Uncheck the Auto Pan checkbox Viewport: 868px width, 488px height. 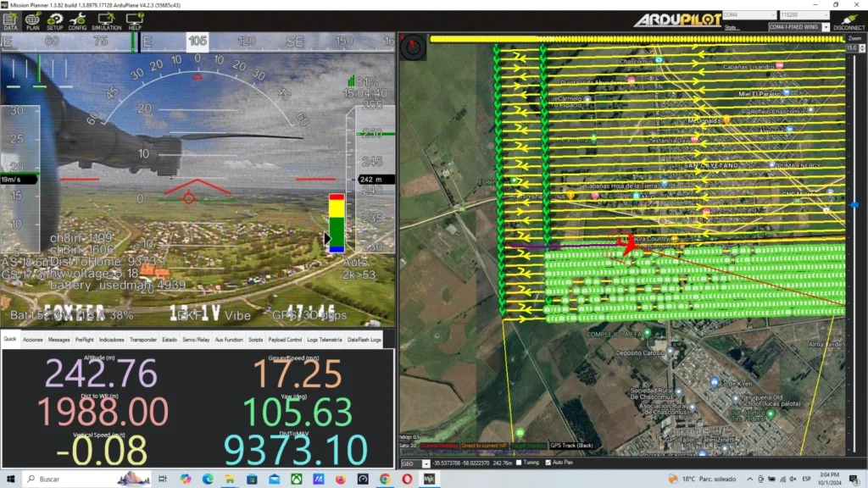(547, 463)
